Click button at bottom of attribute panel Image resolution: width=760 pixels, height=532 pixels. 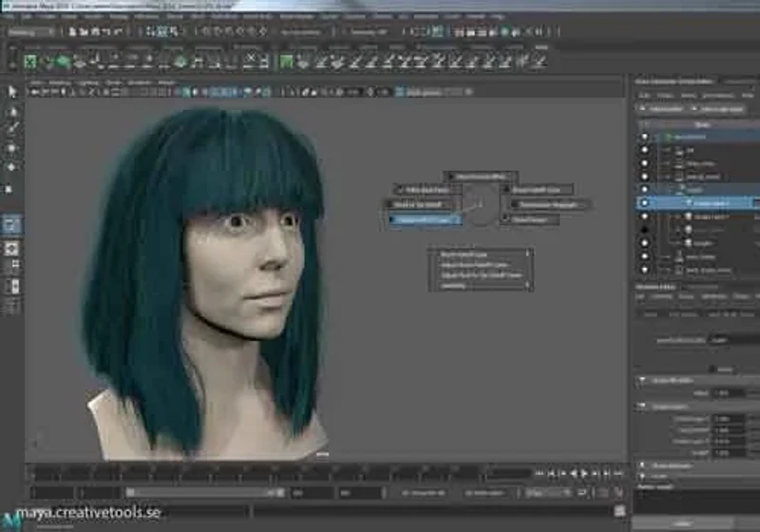(x=683, y=523)
